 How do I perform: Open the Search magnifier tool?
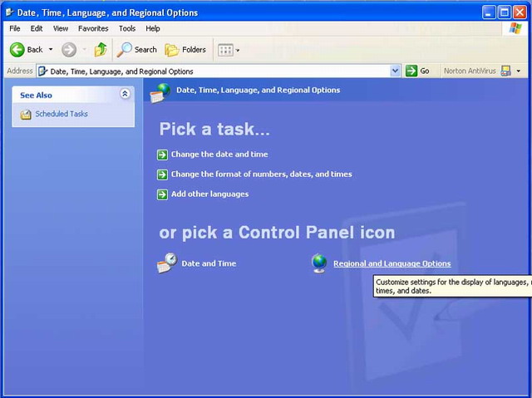pos(125,50)
